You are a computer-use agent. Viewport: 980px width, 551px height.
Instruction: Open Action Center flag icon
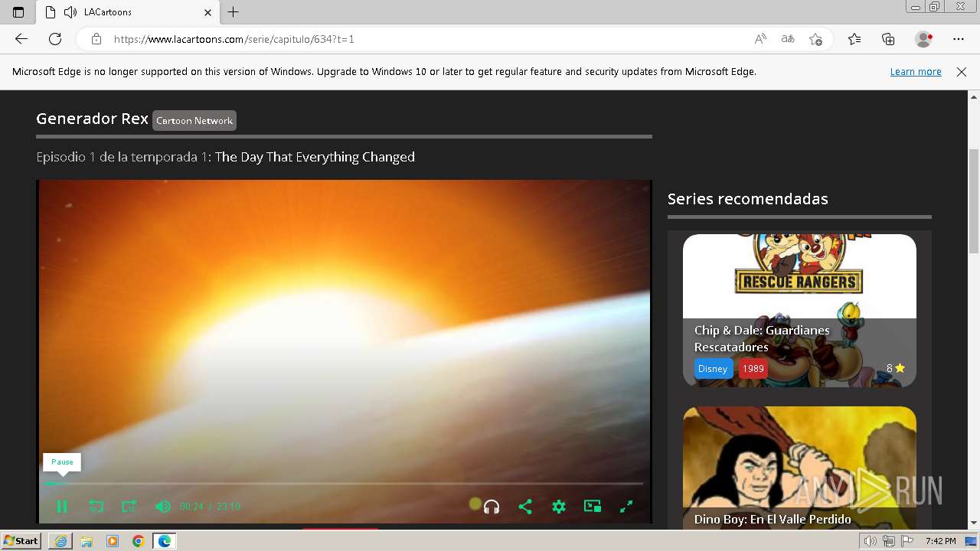(x=907, y=541)
